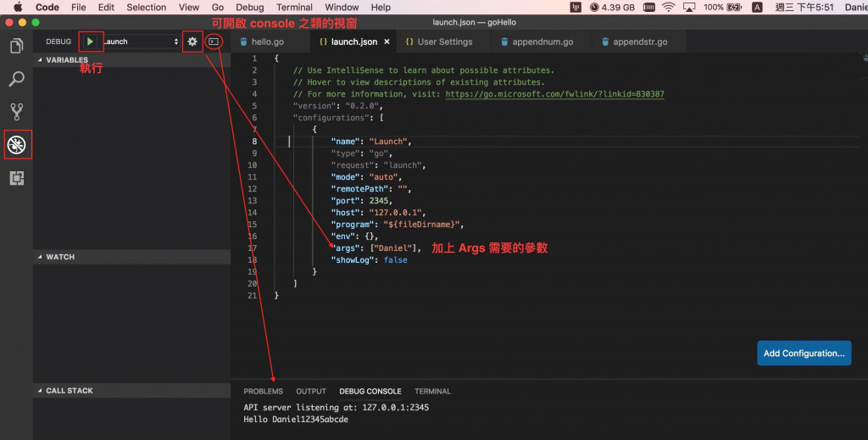Close the launch.json tab
The width and height of the screenshot is (868, 440).
click(x=387, y=42)
